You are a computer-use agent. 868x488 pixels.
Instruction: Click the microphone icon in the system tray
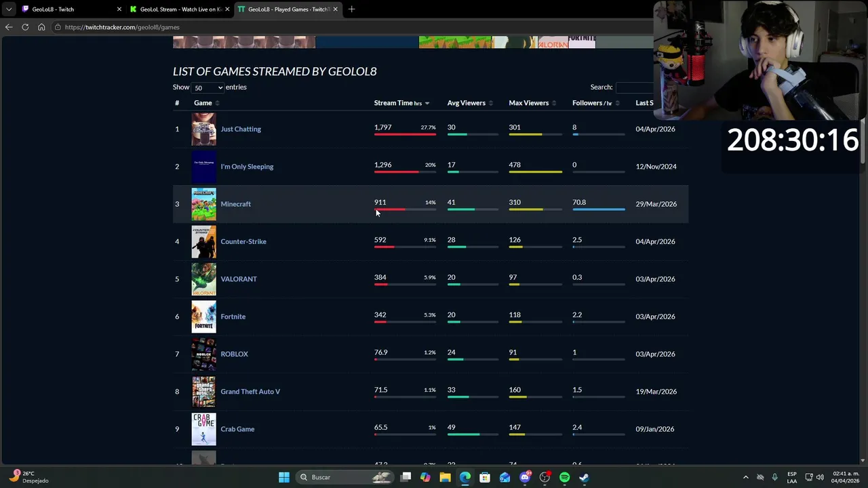[774, 477]
